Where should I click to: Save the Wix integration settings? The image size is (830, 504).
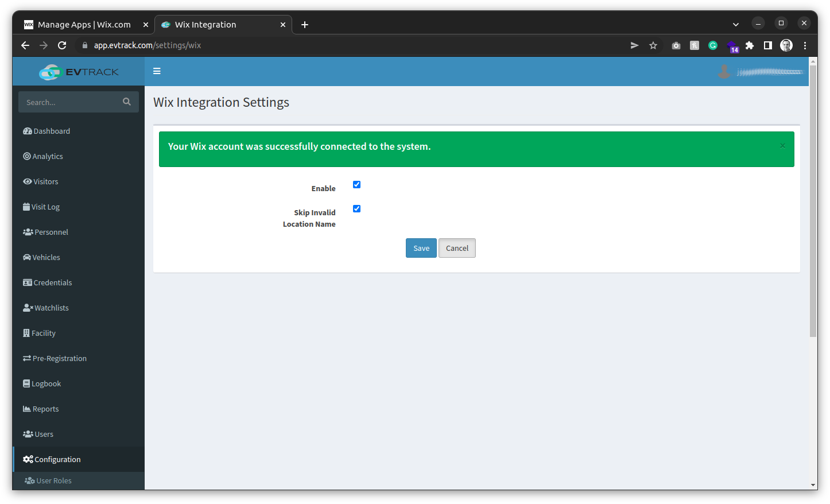(x=421, y=248)
